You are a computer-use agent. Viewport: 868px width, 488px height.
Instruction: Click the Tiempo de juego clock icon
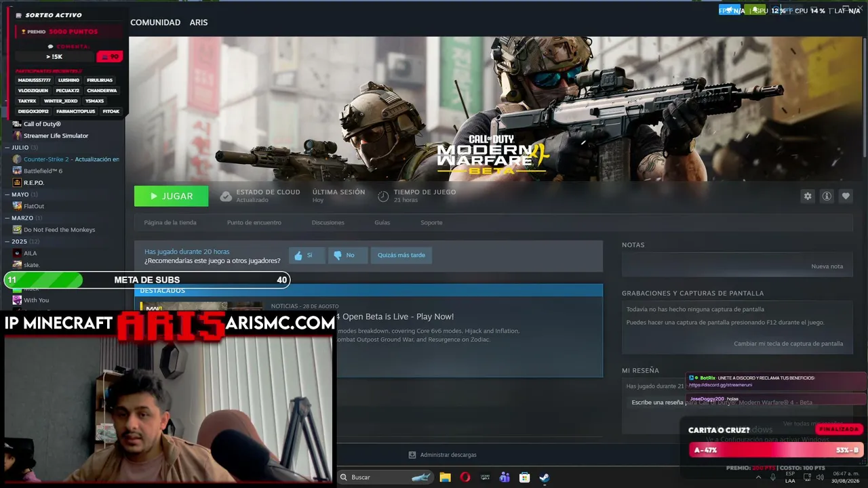(383, 197)
